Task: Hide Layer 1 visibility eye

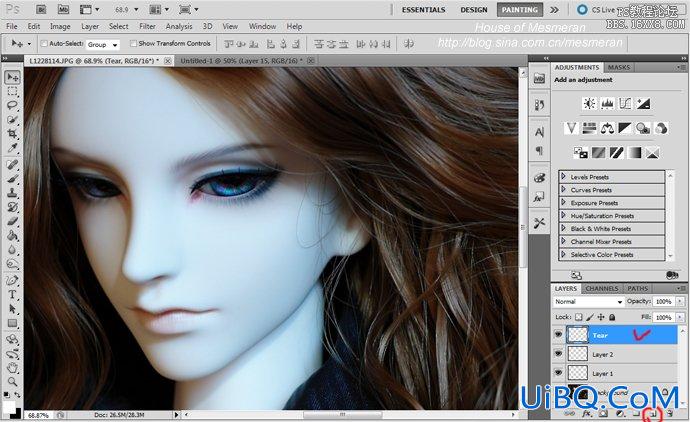Action: [x=558, y=373]
